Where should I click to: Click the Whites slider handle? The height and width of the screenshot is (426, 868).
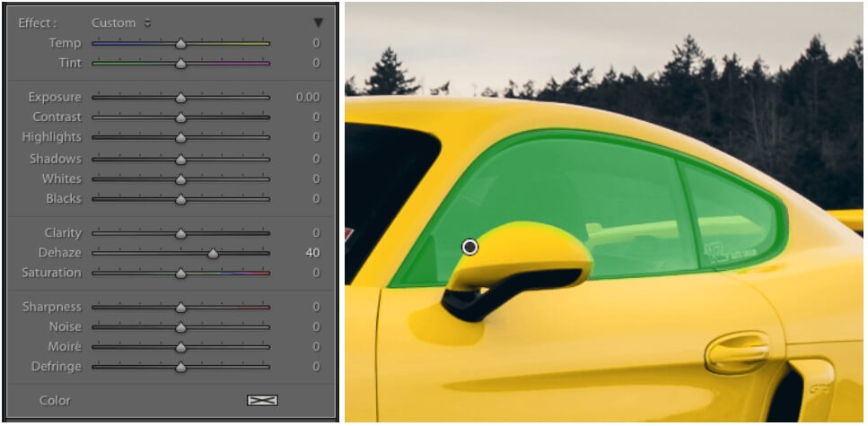coord(180,179)
